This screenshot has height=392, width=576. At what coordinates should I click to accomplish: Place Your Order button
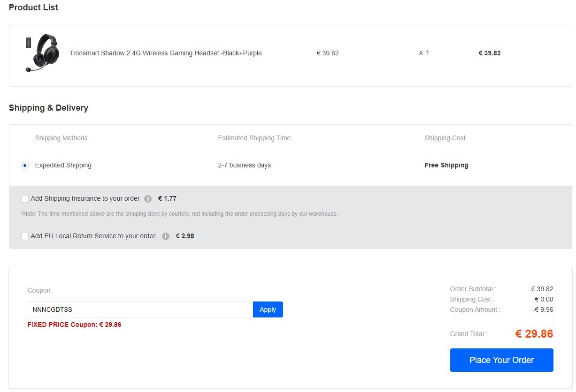point(501,360)
